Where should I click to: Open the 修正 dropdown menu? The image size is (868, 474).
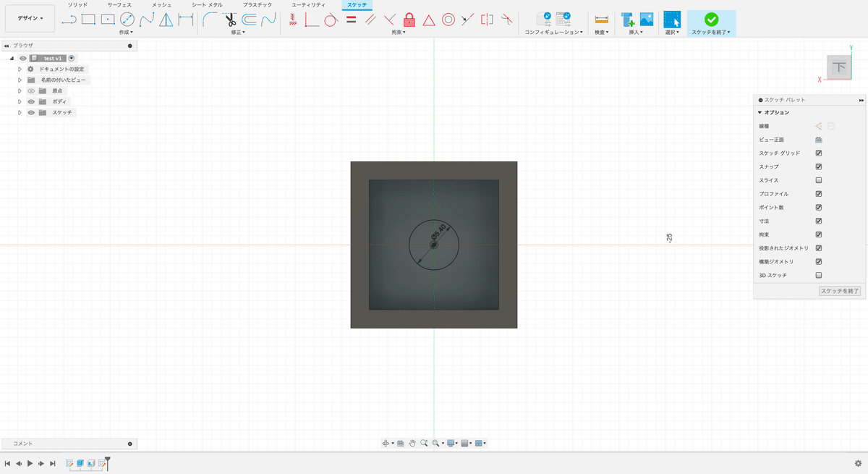coord(238,33)
